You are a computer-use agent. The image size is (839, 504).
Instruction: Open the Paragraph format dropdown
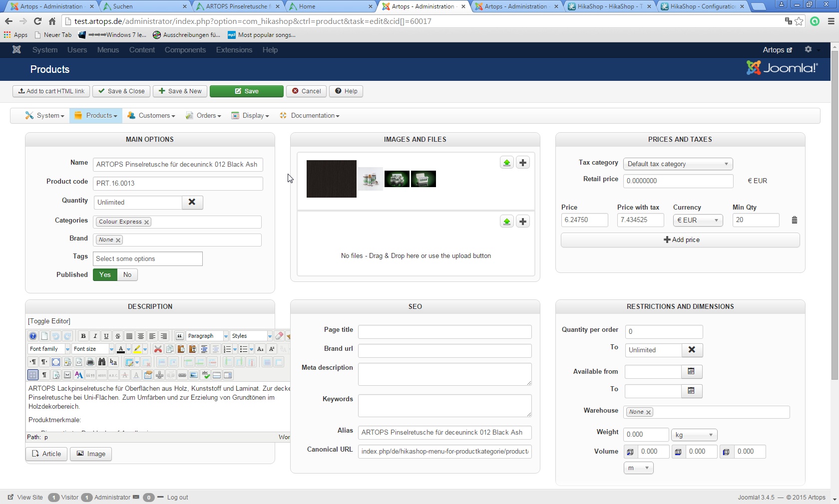pyautogui.click(x=207, y=336)
